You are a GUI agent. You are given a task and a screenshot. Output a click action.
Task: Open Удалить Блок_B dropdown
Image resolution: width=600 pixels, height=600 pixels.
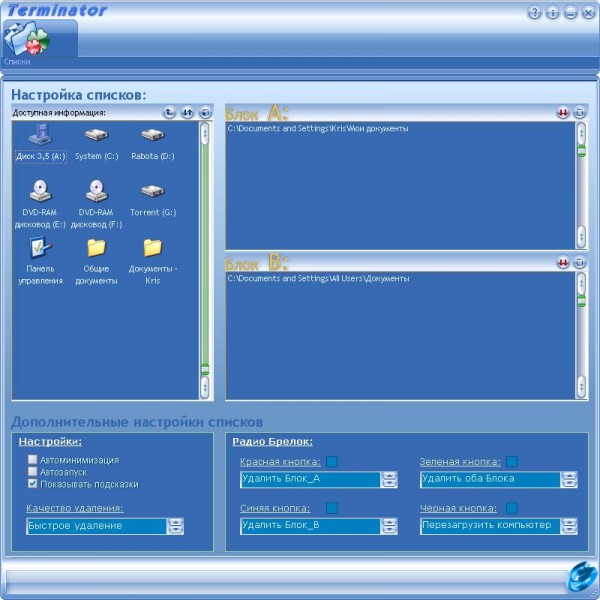click(x=389, y=526)
